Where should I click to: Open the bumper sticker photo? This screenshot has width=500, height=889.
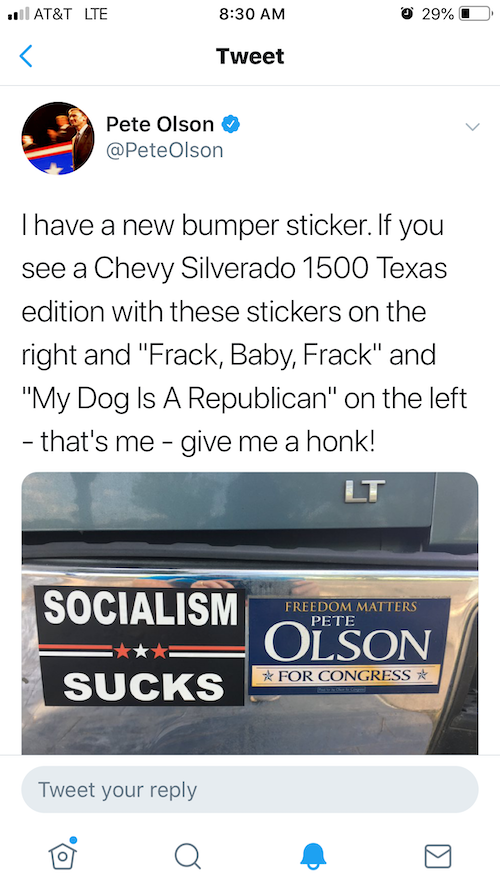250,613
